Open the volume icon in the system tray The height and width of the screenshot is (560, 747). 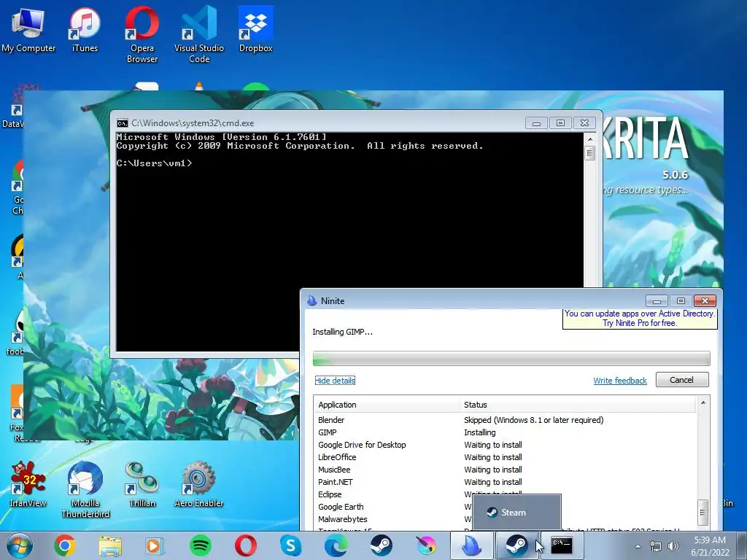tap(673, 546)
